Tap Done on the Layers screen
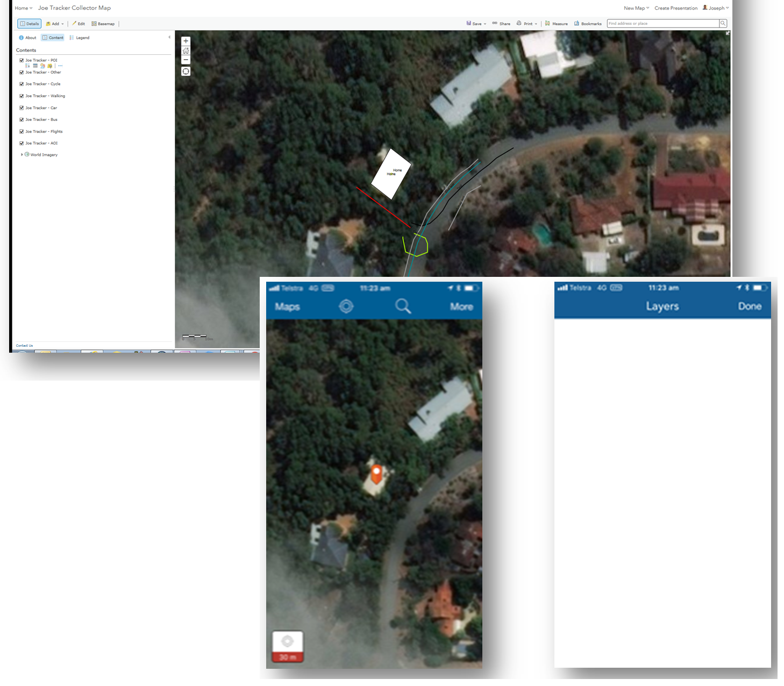 750,306
